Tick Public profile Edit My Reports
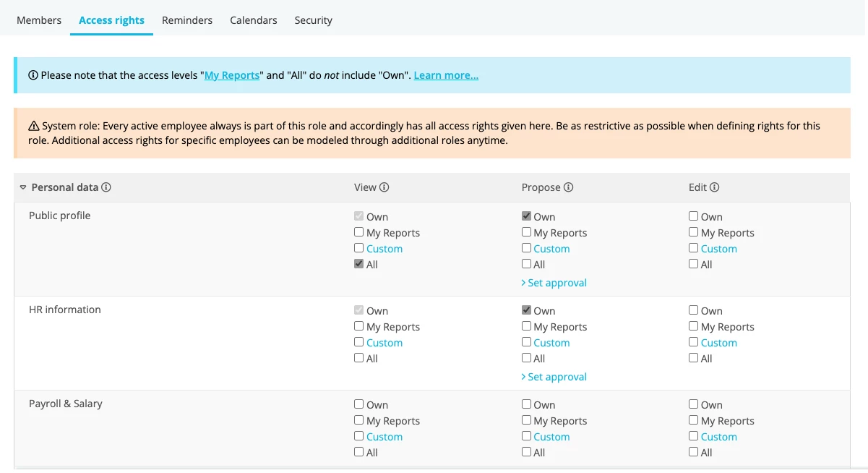The height and width of the screenshot is (473, 868). pos(693,232)
